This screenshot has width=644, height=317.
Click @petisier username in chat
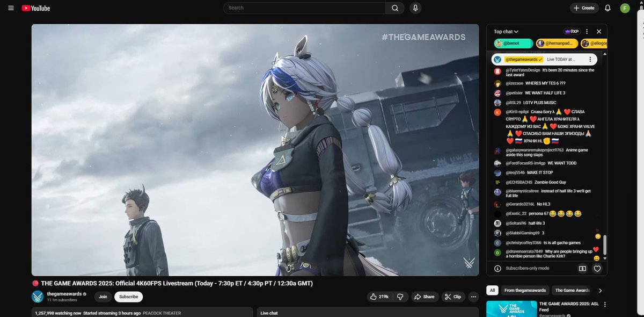pos(514,93)
